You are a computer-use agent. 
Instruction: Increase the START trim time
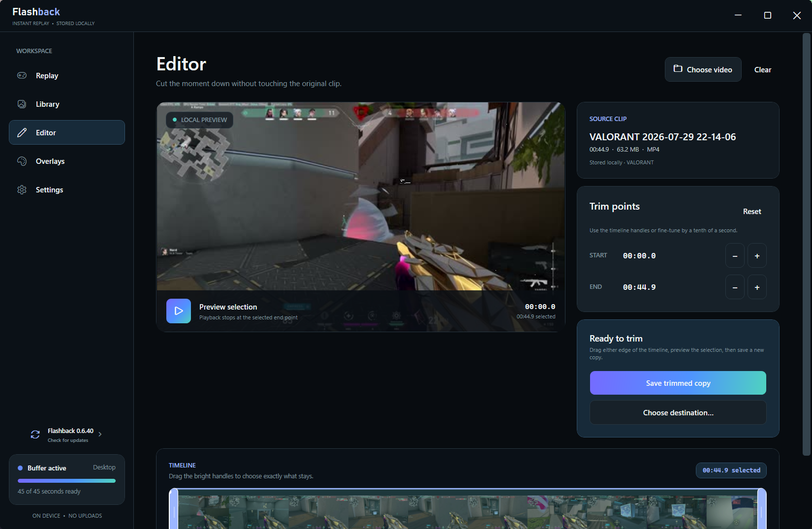757,255
